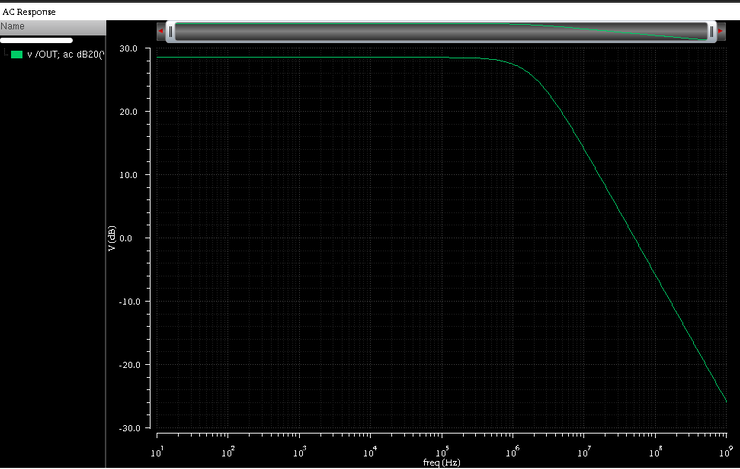Click the 10^9 frequency tick label
The width and height of the screenshot is (740, 469).
727,452
